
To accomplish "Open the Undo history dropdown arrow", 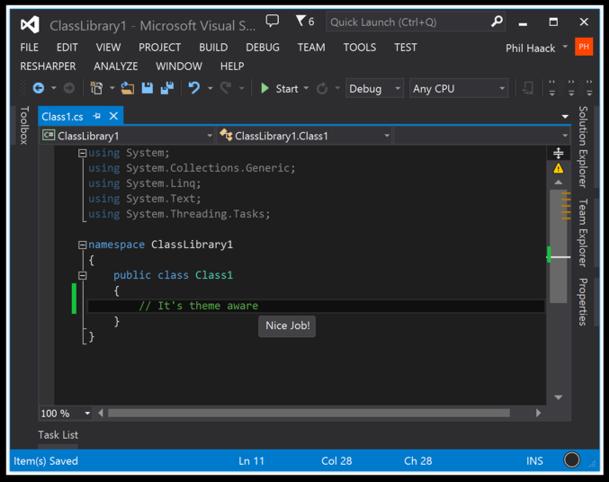I will (210, 88).
